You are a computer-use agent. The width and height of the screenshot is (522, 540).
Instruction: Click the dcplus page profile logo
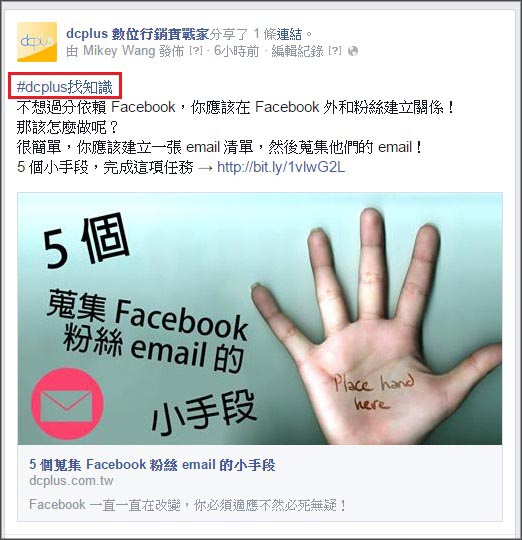[x=37, y=42]
